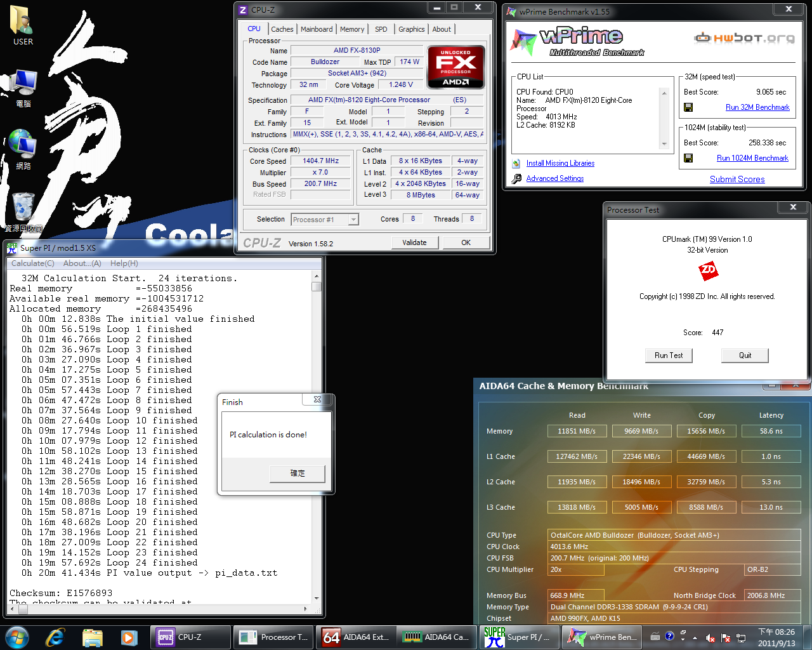Click the tray volume muted icon
The height and width of the screenshot is (650, 812).
click(710, 638)
